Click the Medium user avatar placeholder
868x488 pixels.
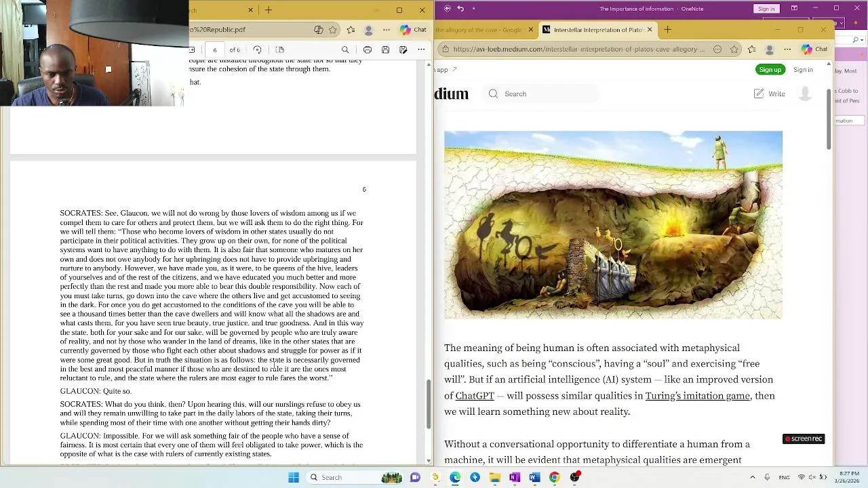[805, 94]
